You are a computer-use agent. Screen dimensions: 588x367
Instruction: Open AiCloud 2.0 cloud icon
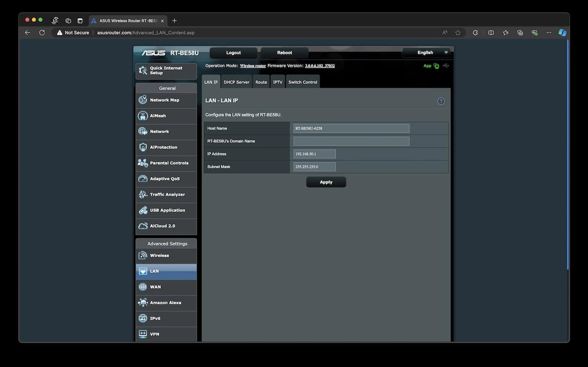pos(143,226)
